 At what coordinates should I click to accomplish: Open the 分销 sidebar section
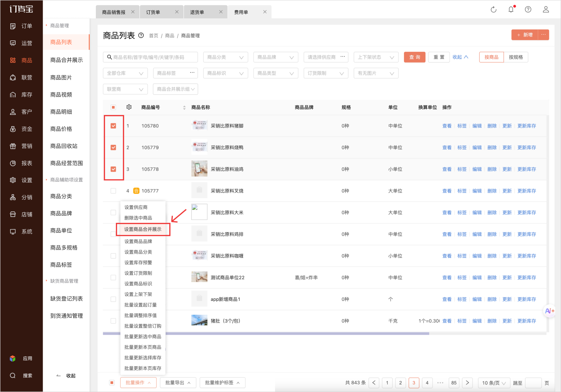21,197
